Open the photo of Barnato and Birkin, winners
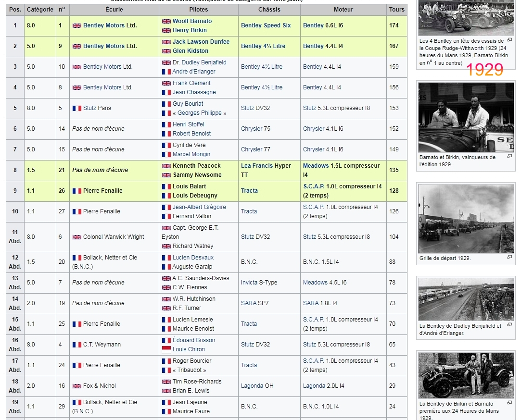 coord(466,117)
